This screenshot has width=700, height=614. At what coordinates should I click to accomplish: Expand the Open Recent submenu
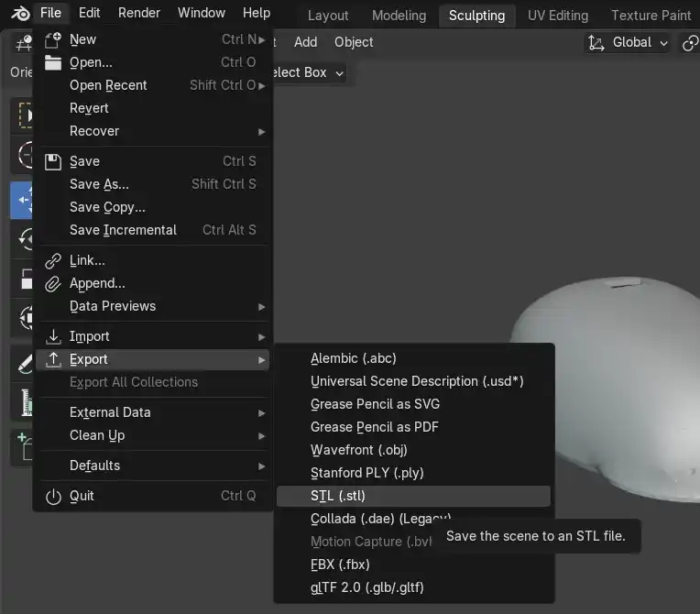coord(152,85)
